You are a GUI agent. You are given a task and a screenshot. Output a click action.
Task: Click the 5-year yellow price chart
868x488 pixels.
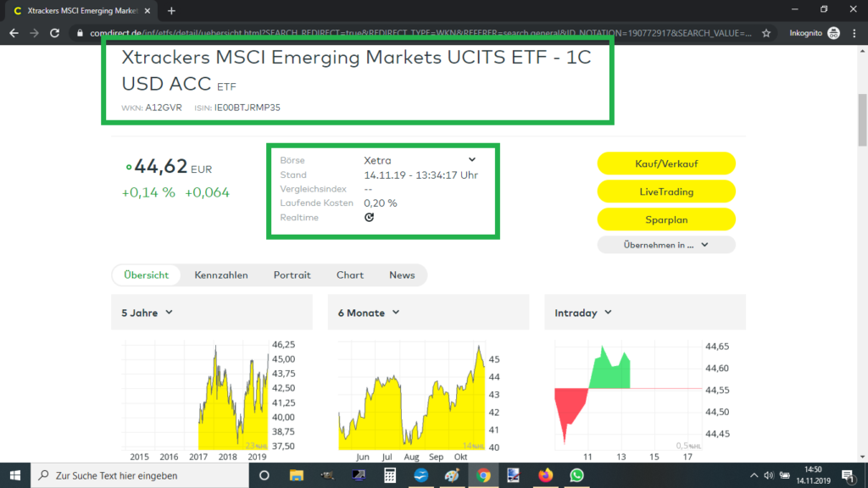[x=195, y=396]
